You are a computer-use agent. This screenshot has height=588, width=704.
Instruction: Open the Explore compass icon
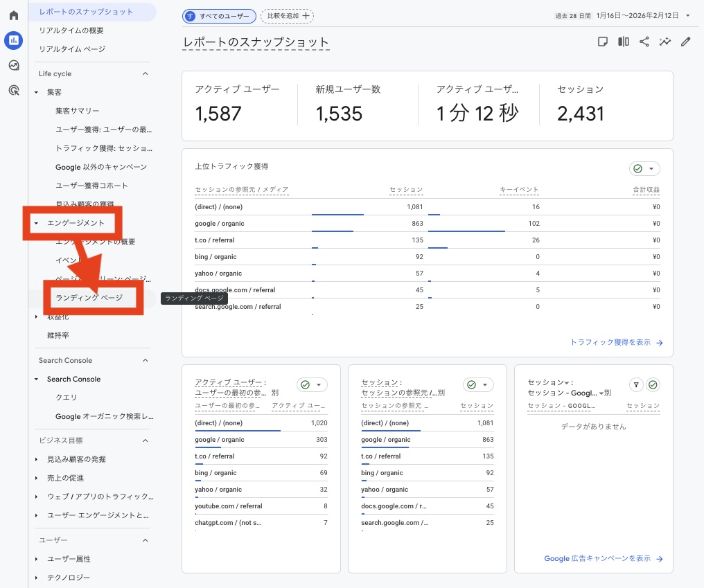13,66
